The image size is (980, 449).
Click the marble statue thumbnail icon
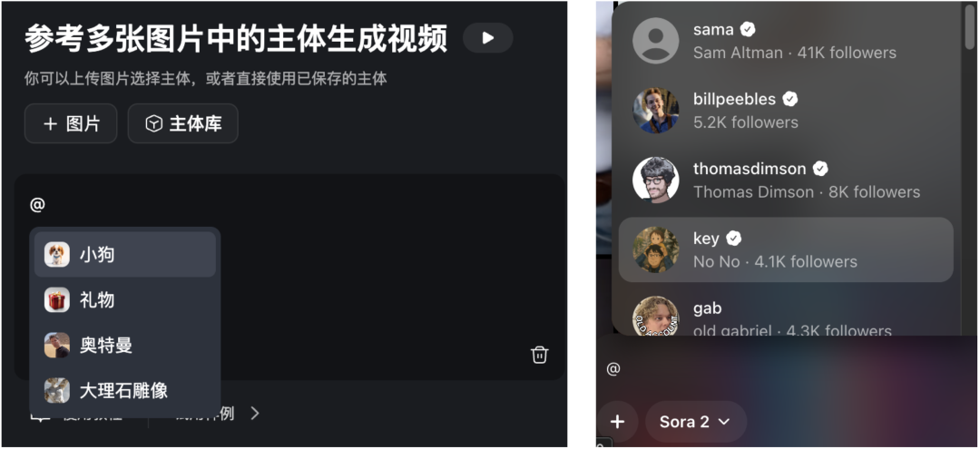pos(57,390)
